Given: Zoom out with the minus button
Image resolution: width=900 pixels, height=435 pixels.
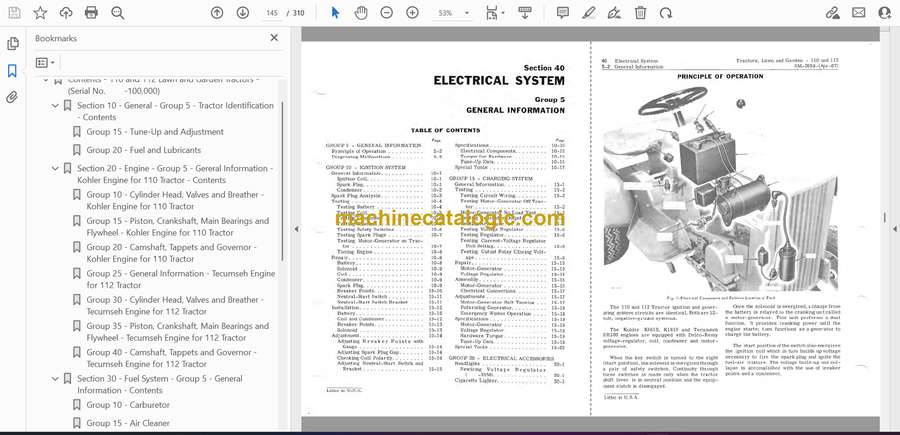Looking at the screenshot, I should pyautogui.click(x=387, y=13).
